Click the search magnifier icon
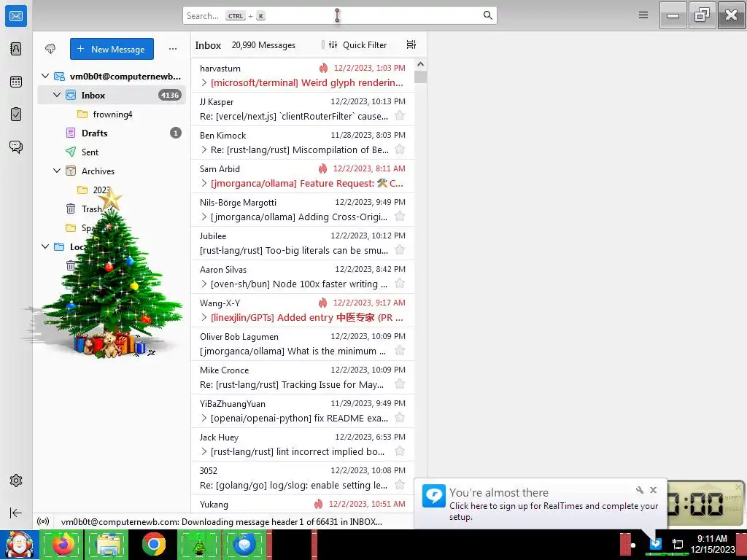The width and height of the screenshot is (747, 560). point(488,15)
